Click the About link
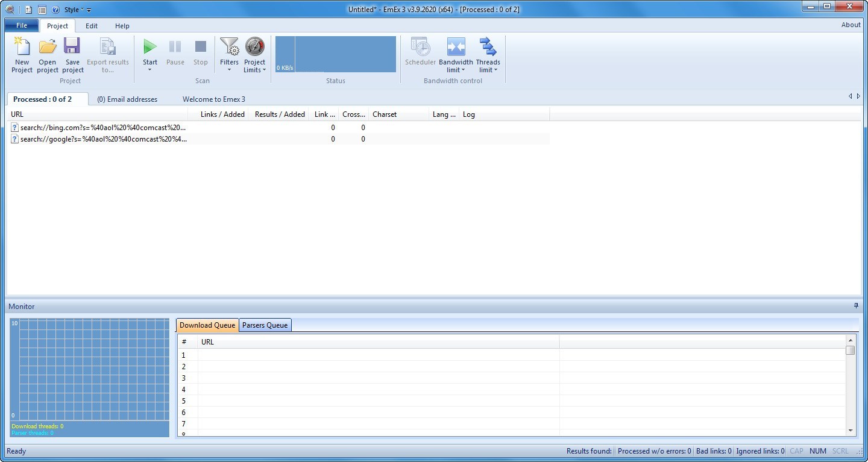The height and width of the screenshot is (462, 868). (851, 25)
